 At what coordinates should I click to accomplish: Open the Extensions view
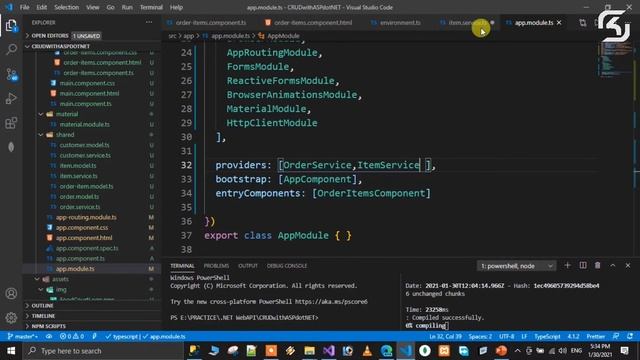[x=11, y=122]
